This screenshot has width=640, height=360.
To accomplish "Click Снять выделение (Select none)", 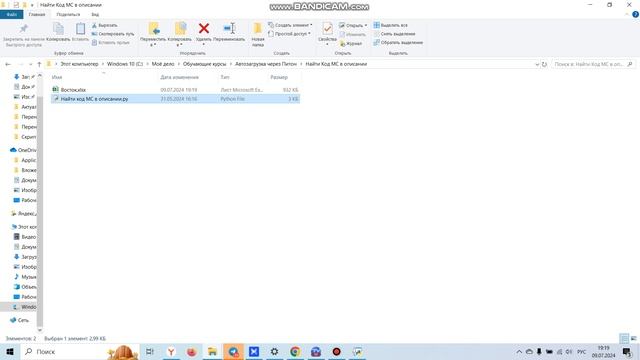I will pyautogui.click(x=394, y=34).
